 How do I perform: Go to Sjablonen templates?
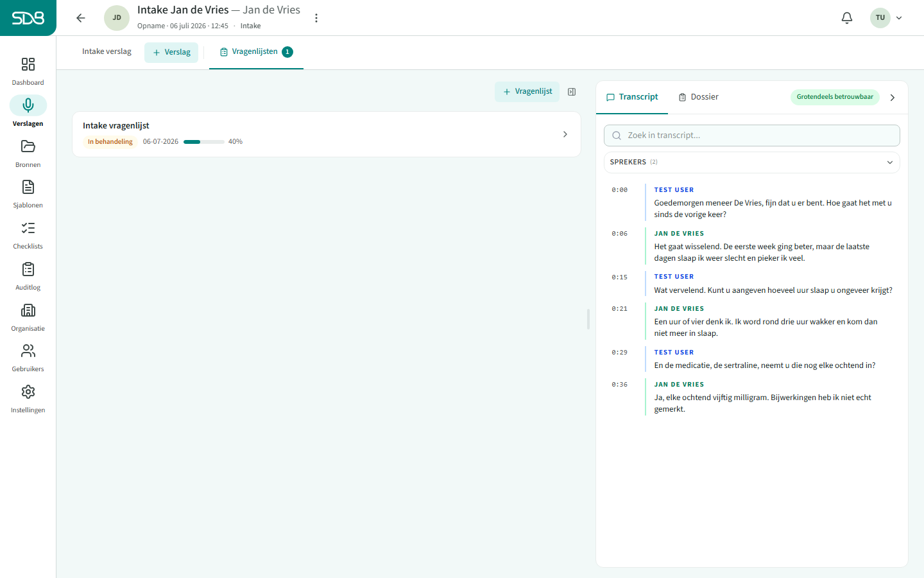click(x=28, y=194)
